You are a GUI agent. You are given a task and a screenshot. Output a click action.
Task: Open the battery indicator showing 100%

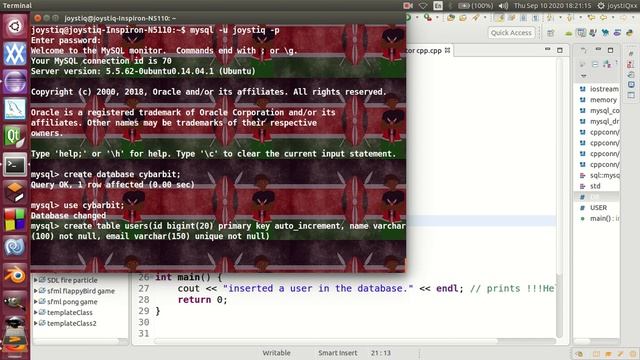475,5
